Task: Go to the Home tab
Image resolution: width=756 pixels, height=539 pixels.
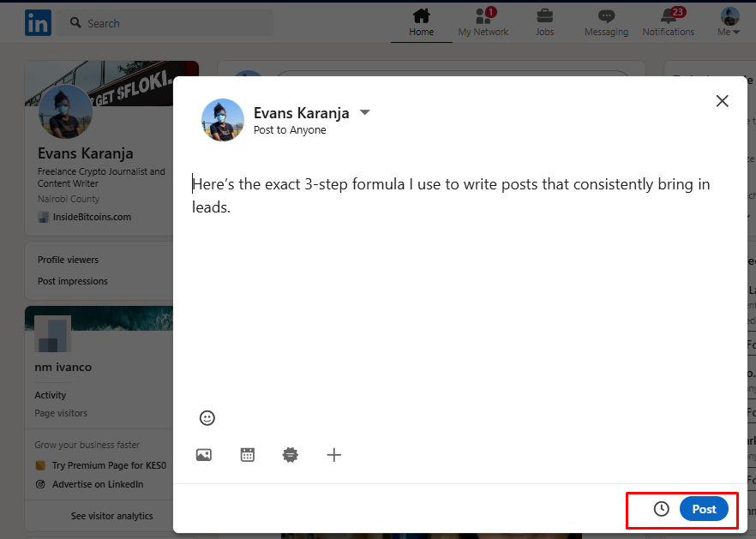Action: 421,21
